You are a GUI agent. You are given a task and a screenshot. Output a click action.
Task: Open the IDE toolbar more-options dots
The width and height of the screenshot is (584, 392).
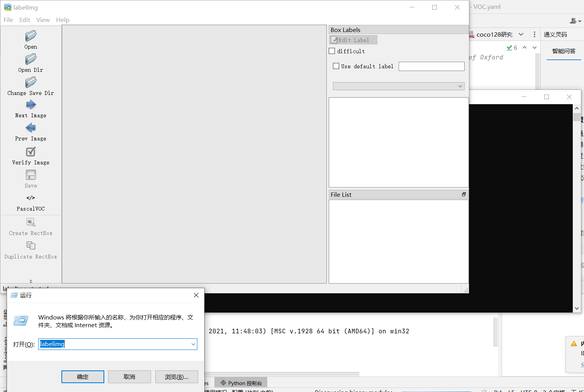click(x=535, y=34)
